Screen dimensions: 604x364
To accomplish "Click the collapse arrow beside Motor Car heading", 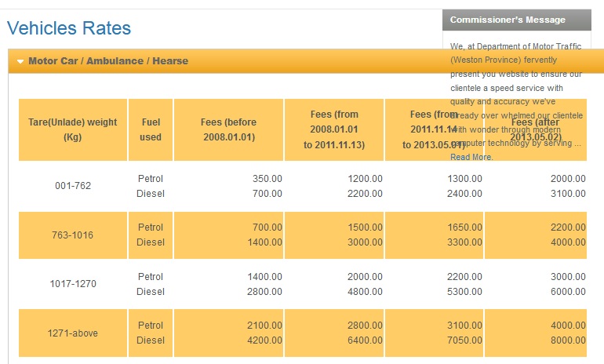I will (20, 61).
